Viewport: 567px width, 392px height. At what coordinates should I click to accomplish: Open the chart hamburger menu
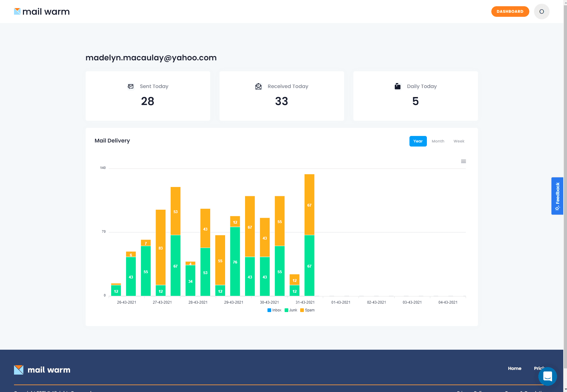tap(463, 161)
